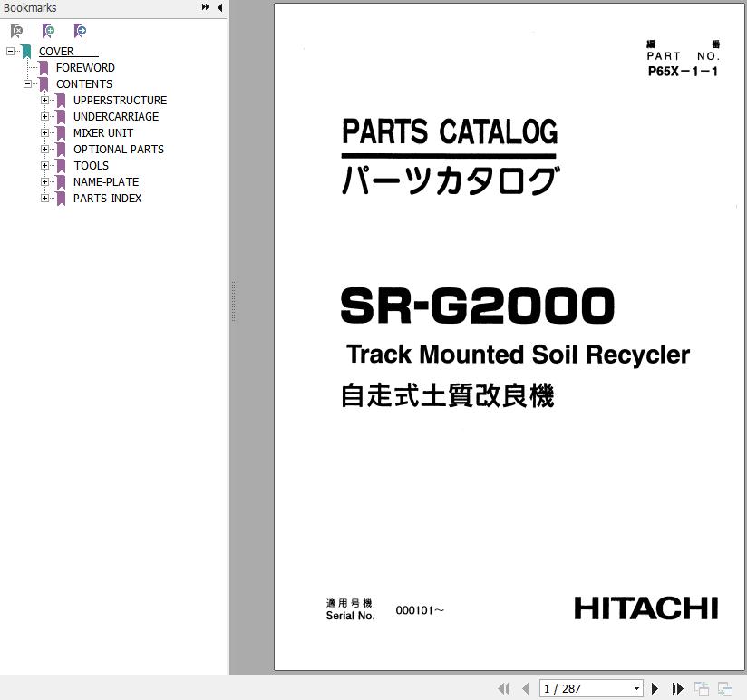This screenshot has height=700, width=747.
Task: Click the PARTS INDEX bookmark icon
Action: coord(61,199)
